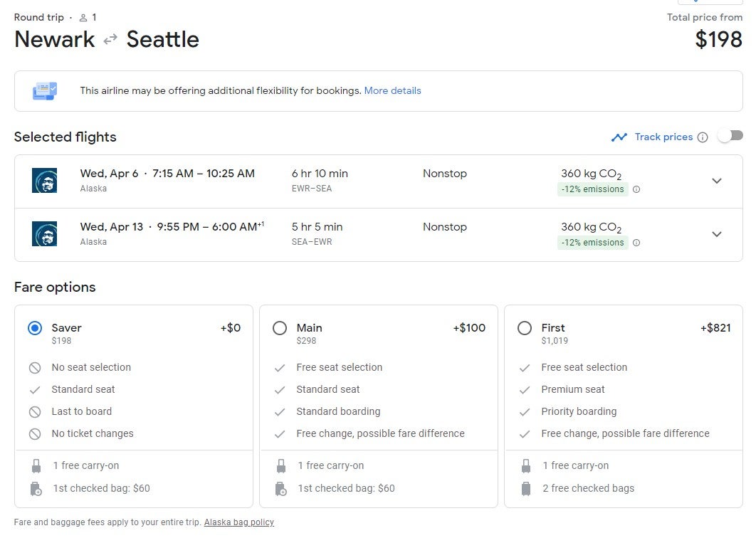Click the 'First' fare title

(x=553, y=328)
